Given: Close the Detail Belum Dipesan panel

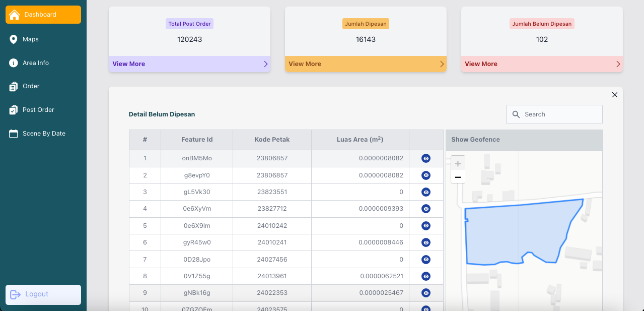Looking at the screenshot, I should [614, 95].
